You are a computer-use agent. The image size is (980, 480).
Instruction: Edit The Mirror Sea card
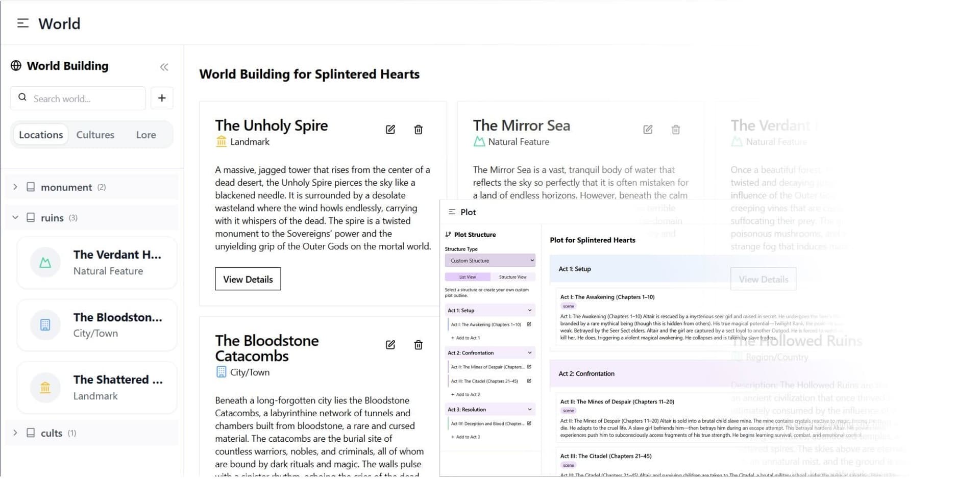(648, 130)
